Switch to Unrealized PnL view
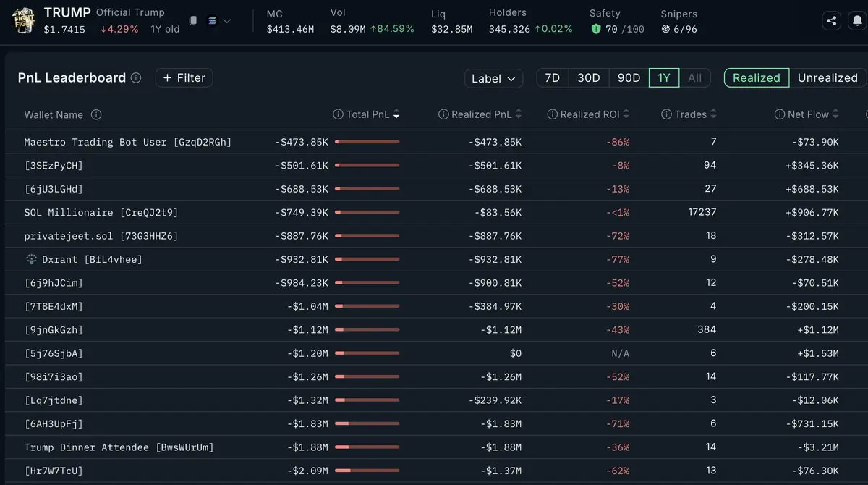Image resolution: width=868 pixels, height=485 pixels. [827, 77]
